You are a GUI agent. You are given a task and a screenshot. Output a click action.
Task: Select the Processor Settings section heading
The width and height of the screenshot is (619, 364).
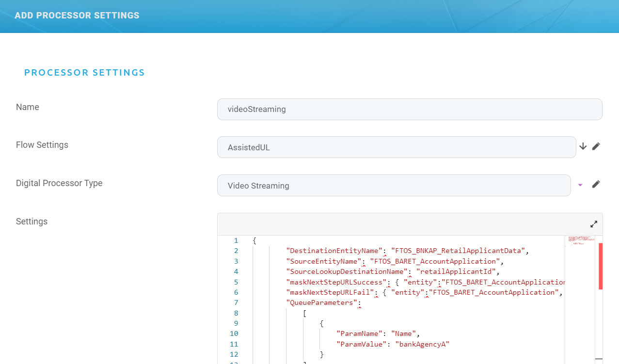[84, 73]
